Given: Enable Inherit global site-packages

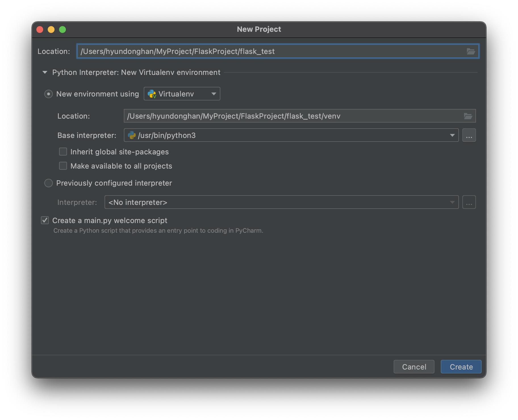Looking at the screenshot, I should click(63, 152).
